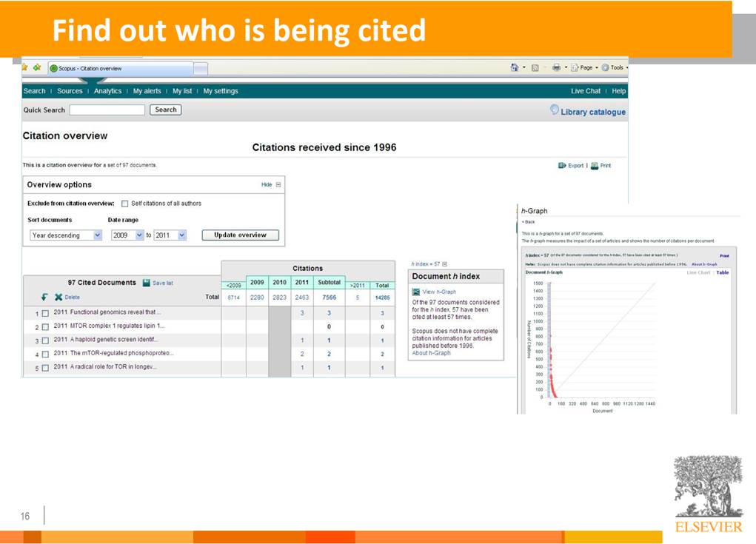Switch h-Graph view to Table

(722, 272)
